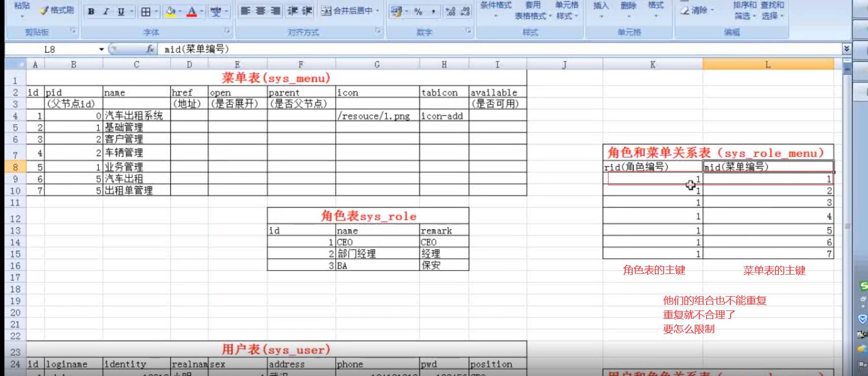Click the phonetic guide (wén) icon

coord(216,12)
